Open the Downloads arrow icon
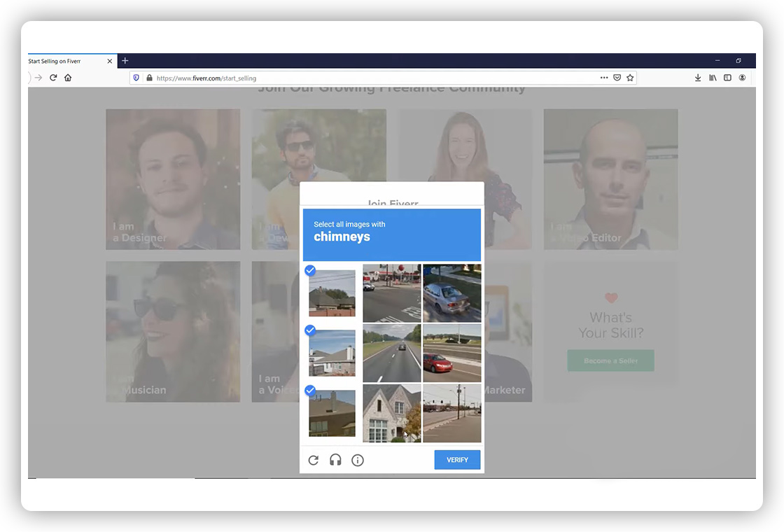The height and width of the screenshot is (532, 784). click(x=697, y=78)
